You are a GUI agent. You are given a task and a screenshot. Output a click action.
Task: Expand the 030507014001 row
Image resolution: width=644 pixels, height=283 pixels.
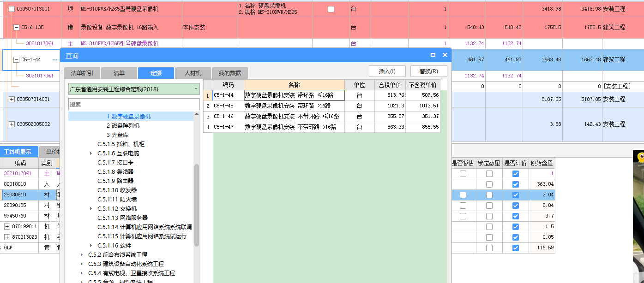(x=12, y=100)
